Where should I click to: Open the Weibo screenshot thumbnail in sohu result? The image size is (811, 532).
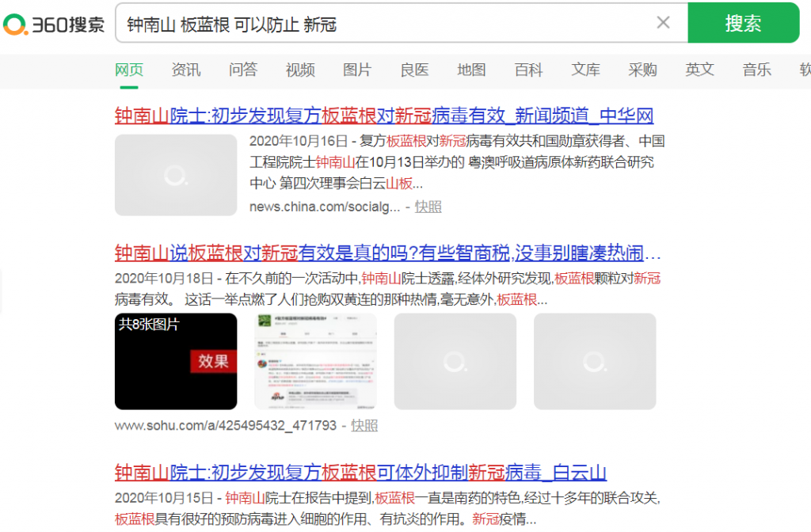click(315, 361)
